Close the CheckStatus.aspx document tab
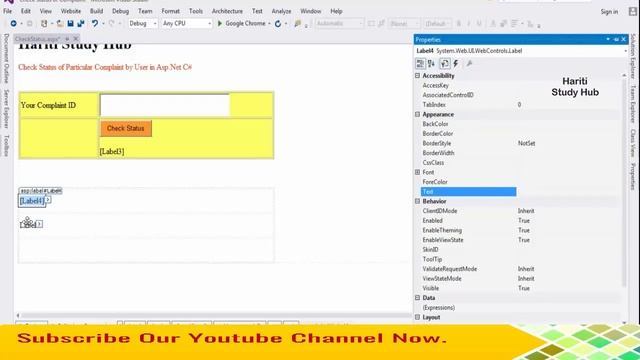The width and height of the screenshot is (640, 360). pyautogui.click(x=76, y=39)
